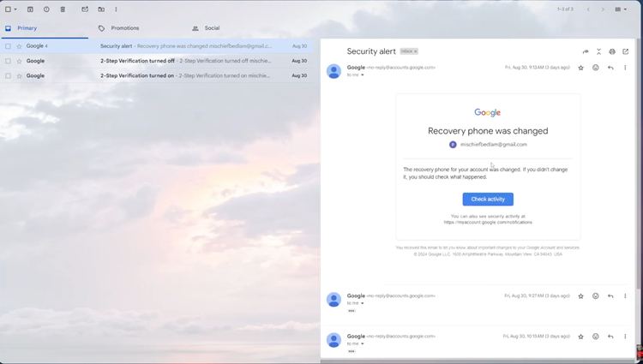The image size is (643, 364).
Task: Show trimmed content in the 9:27 AM message
Action: pos(352,311)
